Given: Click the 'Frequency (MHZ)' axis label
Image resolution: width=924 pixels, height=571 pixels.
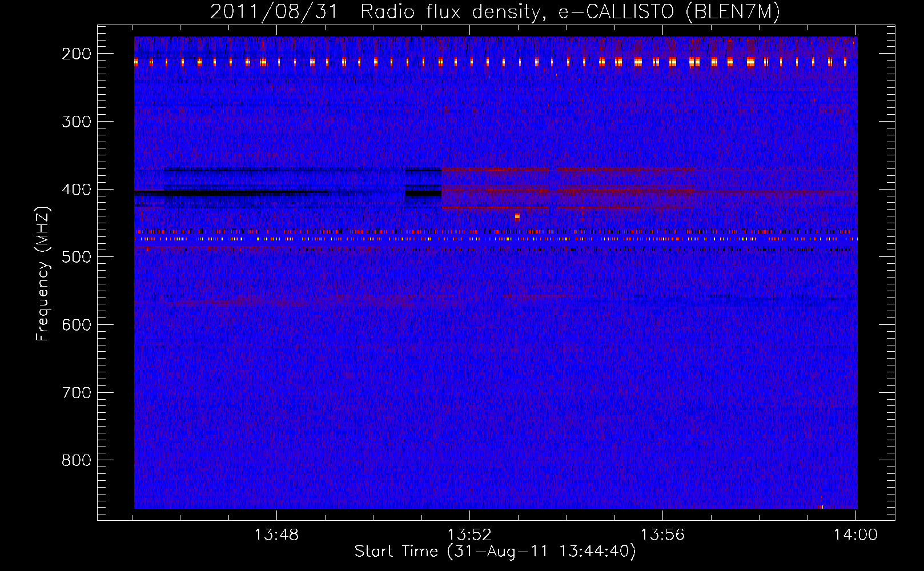Looking at the screenshot, I should click(x=42, y=274).
